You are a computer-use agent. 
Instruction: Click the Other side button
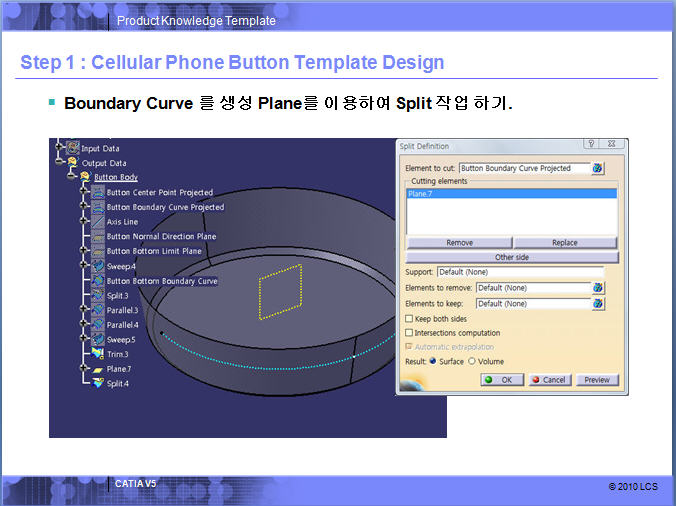(x=511, y=257)
